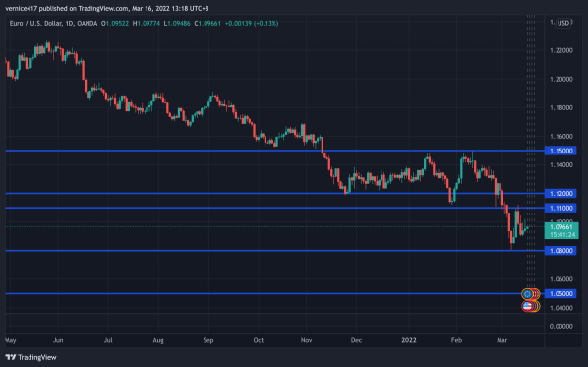Select the 1.05000 blue price label
This screenshot has height=367, width=588.
point(560,293)
